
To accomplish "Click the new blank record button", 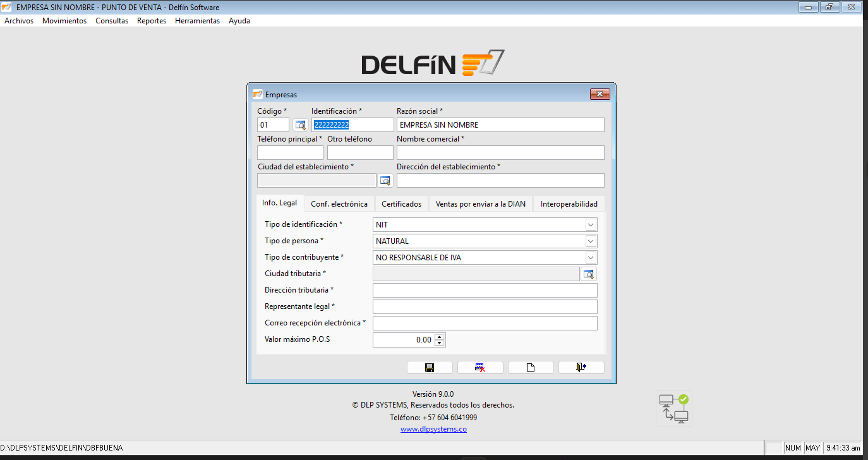I will coord(531,368).
